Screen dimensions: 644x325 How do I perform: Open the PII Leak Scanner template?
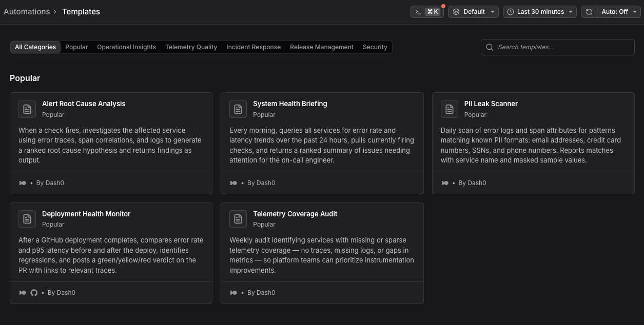[533, 143]
